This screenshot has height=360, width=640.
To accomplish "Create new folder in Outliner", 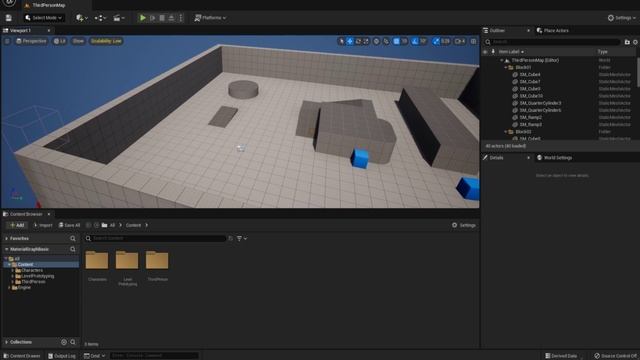I will coord(627,42).
